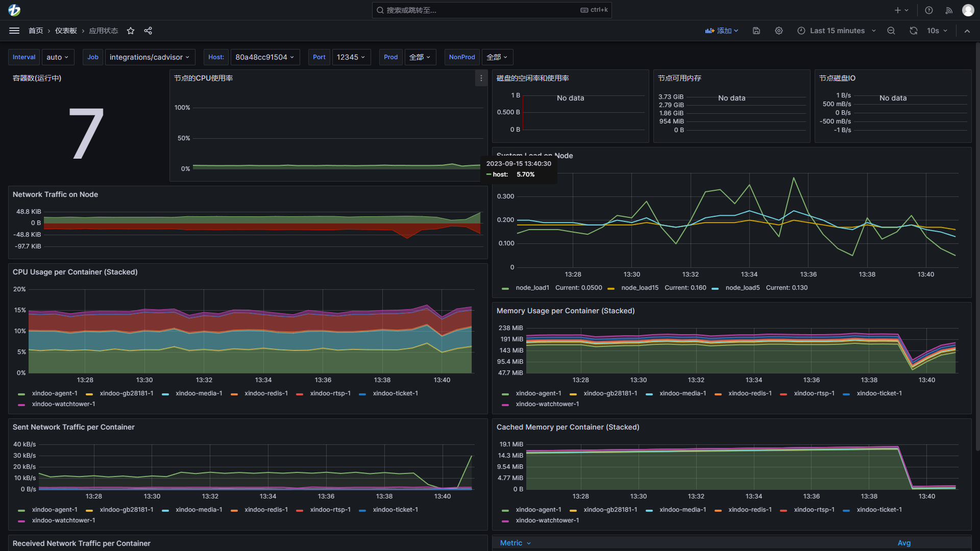Open the plus create-new menu
This screenshot has height=551, width=980.
tap(901, 10)
